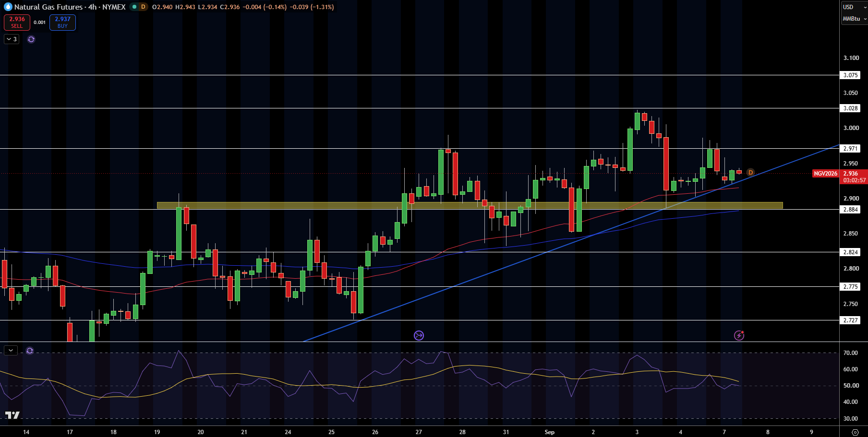This screenshot has height=437, width=868.
Task: Click the 2.936 SELL button
Action: [17, 22]
